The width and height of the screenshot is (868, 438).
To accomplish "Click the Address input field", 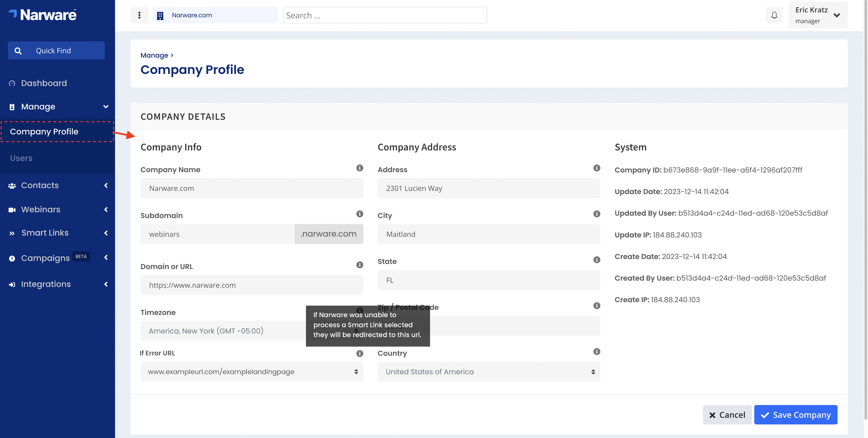I will 489,188.
